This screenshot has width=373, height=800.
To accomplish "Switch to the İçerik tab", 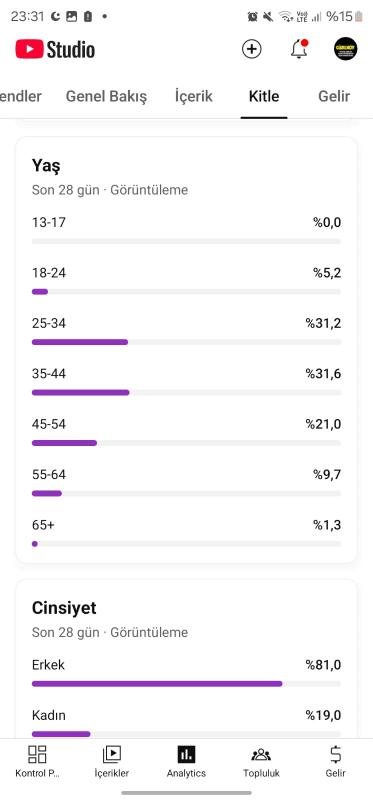I will coord(193,96).
